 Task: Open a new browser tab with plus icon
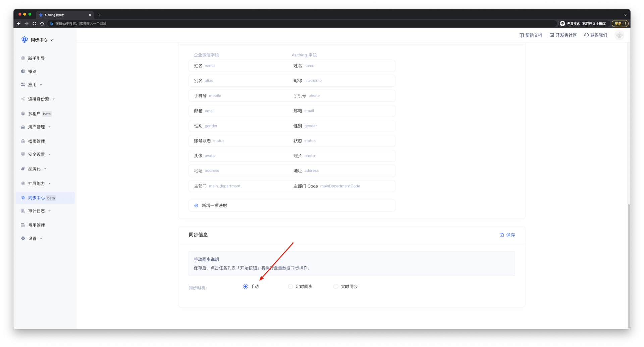(99, 15)
